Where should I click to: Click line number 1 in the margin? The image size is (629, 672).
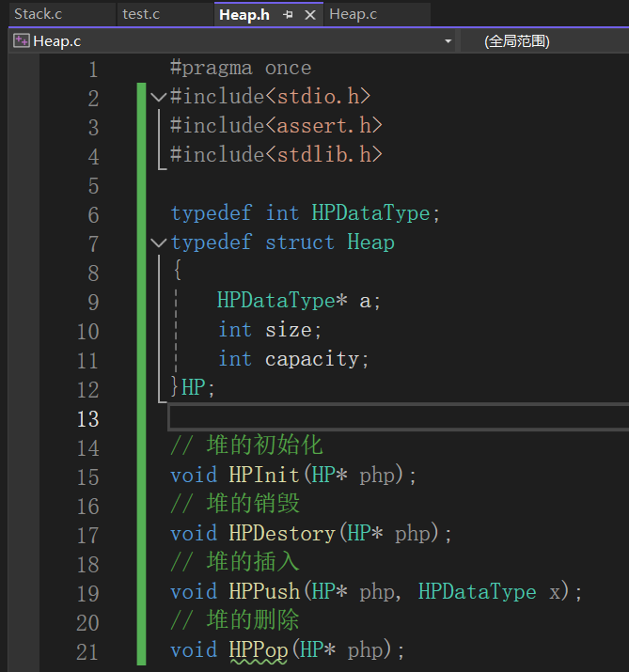click(x=93, y=70)
